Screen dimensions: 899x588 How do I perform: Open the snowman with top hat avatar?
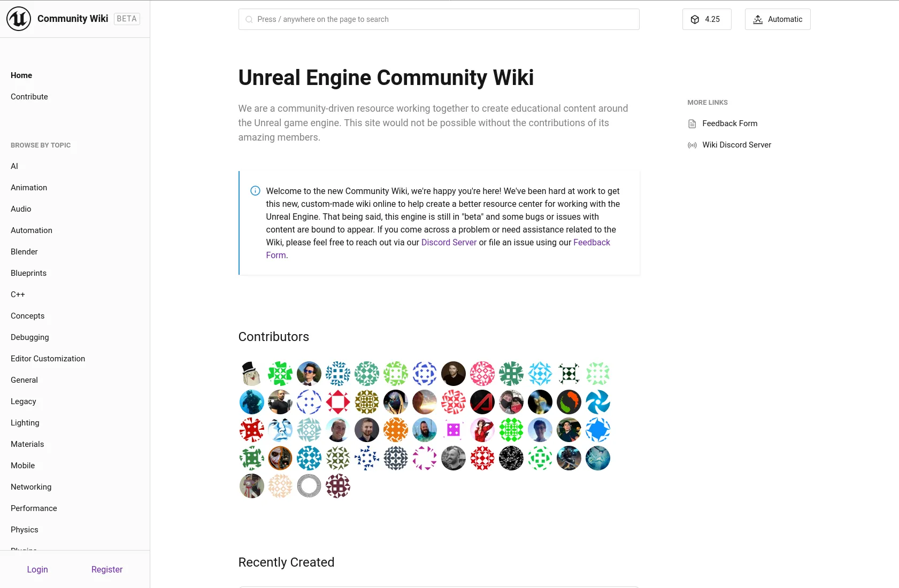click(x=251, y=374)
